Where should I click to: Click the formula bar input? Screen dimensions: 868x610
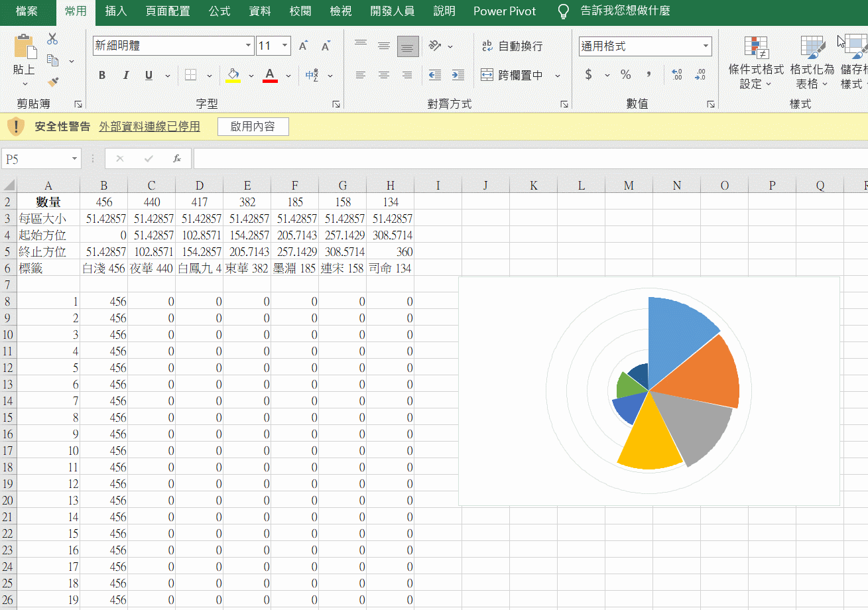[x=530, y=159]
